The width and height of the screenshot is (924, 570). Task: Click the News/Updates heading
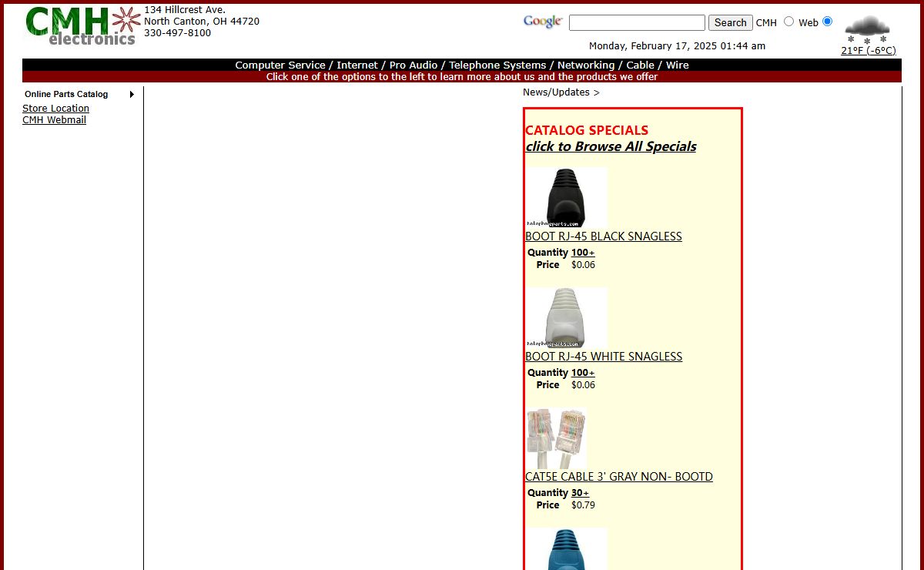coord(561,92)
